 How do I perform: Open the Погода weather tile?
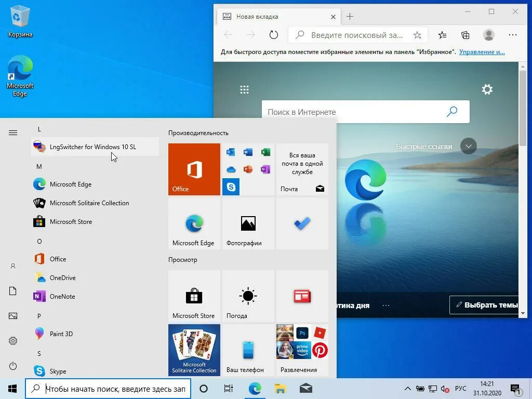point(248,296)
